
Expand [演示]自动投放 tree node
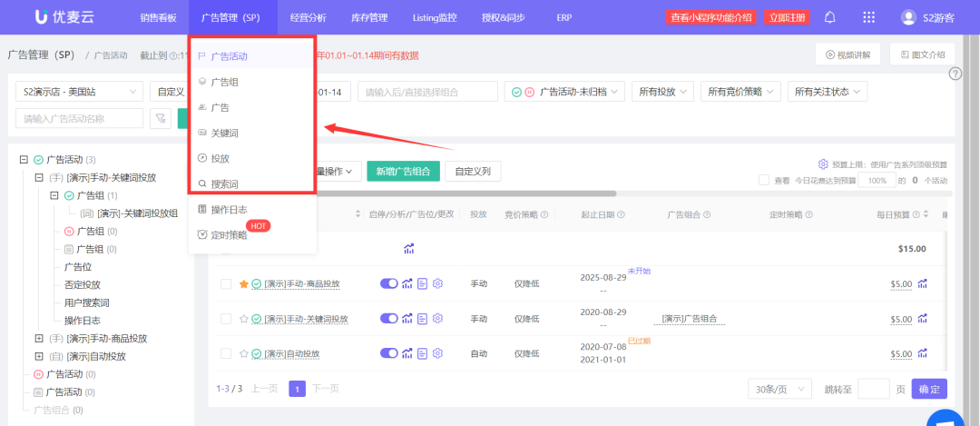coord(39,356)
